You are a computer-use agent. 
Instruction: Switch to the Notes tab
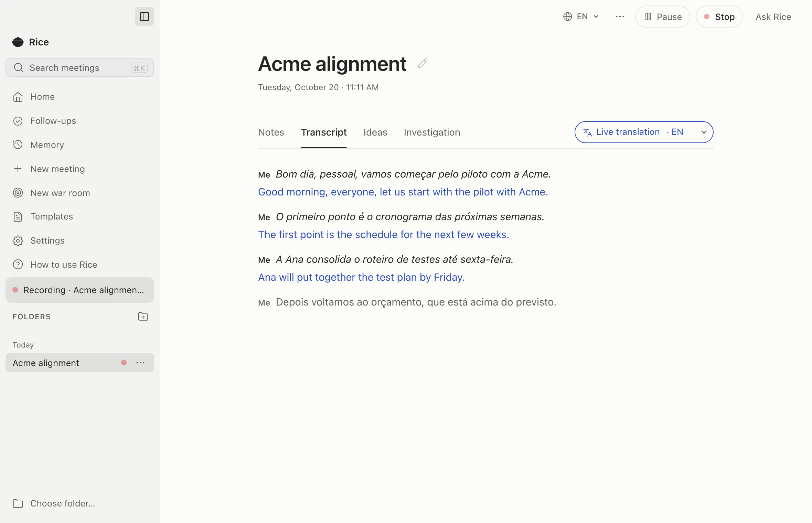point(271,132)
